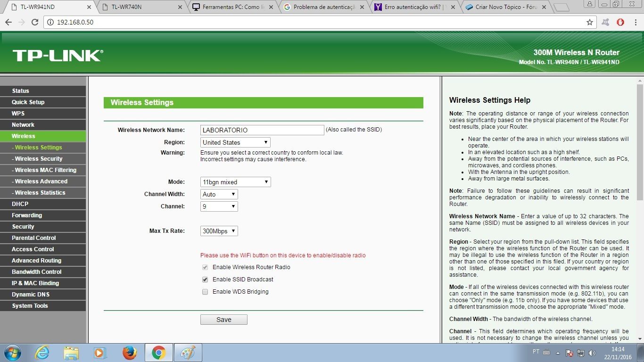Open the Mode dropdown showing 11bgn mixed
The width and height of the screenshot is (644, 362).
pyautogui.click(x=235, y=182)
